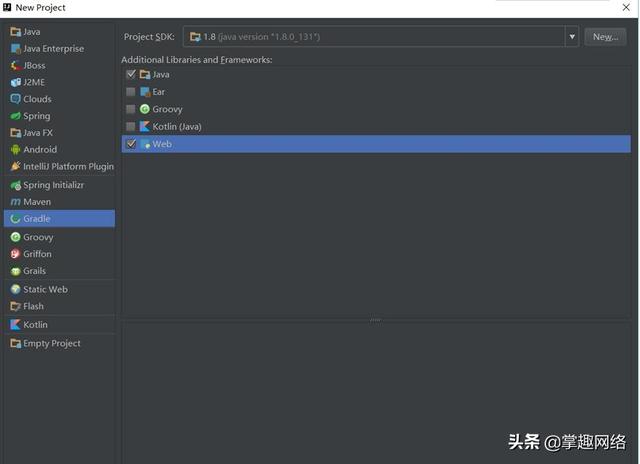Click the J2ME cube icon
This screenshot has height=464, width=640.
(16, 82)
